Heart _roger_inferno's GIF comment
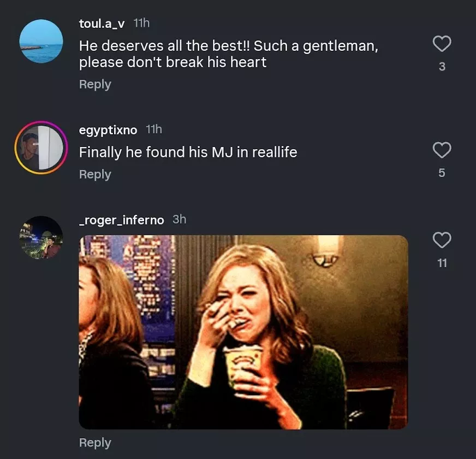This screenshot has height=459, width=476. click(442, 240)
